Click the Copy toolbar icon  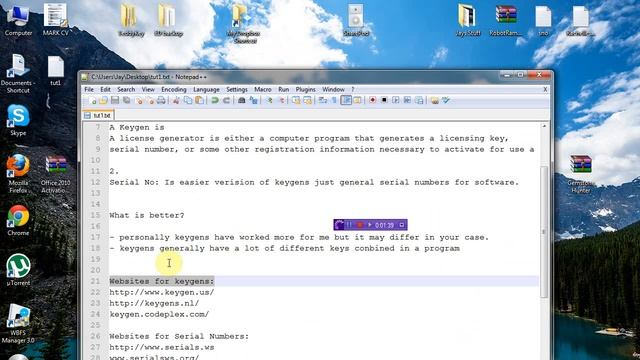pos(187,100)
